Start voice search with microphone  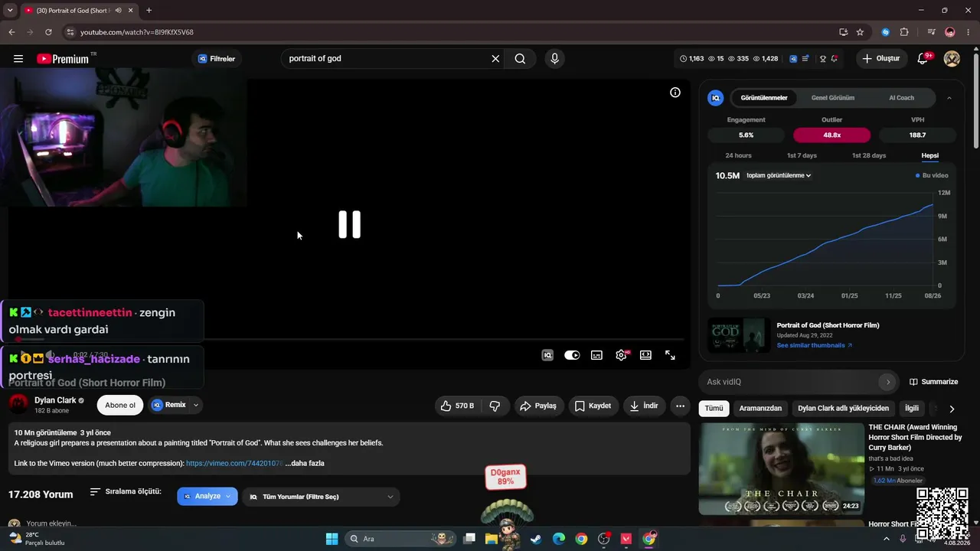[x=555, y=59]
